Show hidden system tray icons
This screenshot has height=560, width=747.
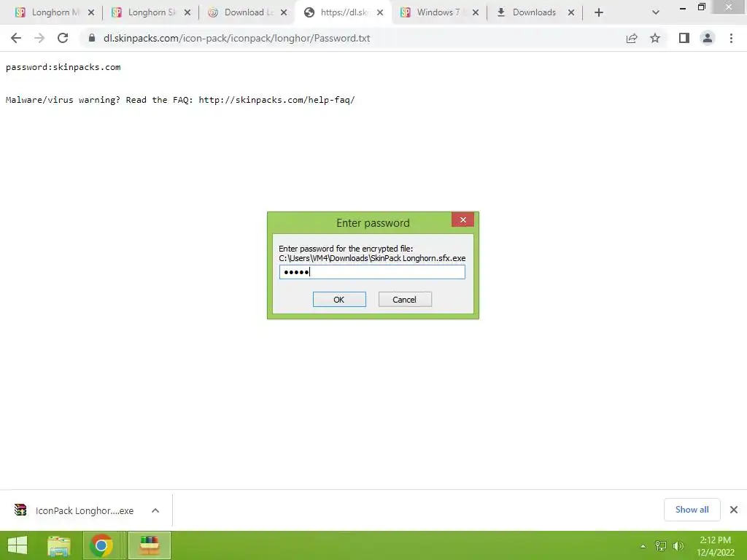[x=643, y=545]
